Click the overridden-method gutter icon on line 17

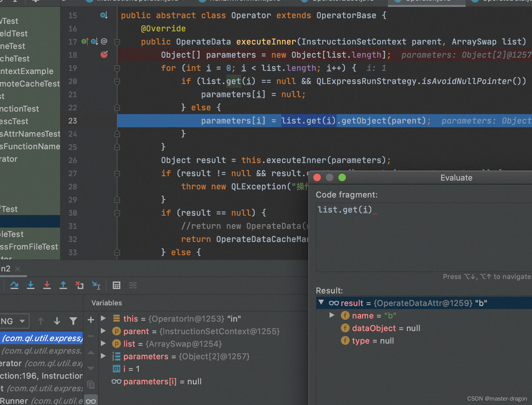click(94, 41)
